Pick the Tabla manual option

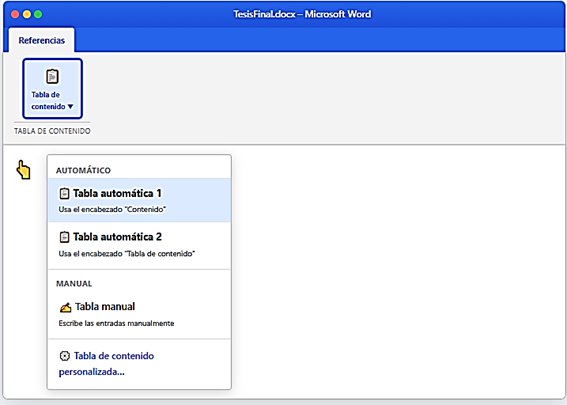click(x=139, y=314)
